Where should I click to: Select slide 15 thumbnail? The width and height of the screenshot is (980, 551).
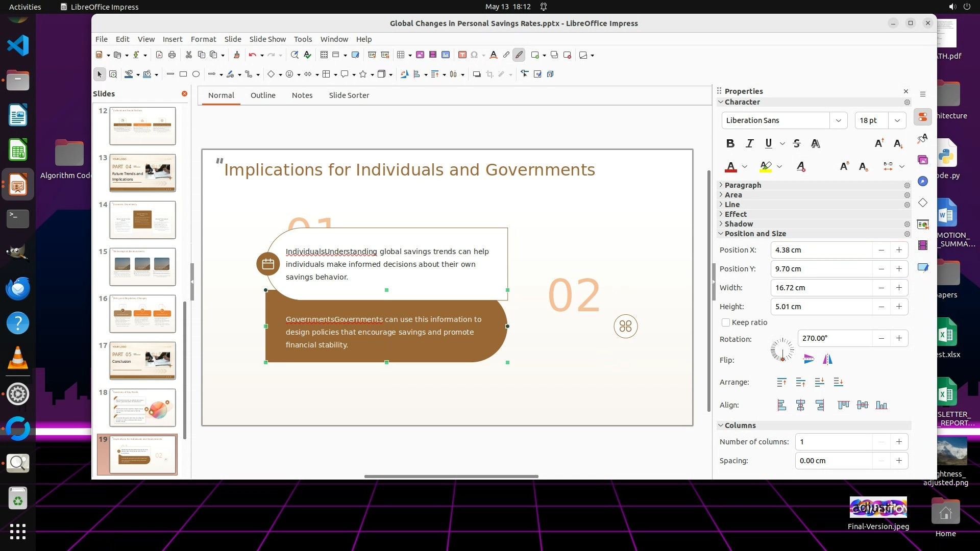pyautogui.click(x=142, y=267)
